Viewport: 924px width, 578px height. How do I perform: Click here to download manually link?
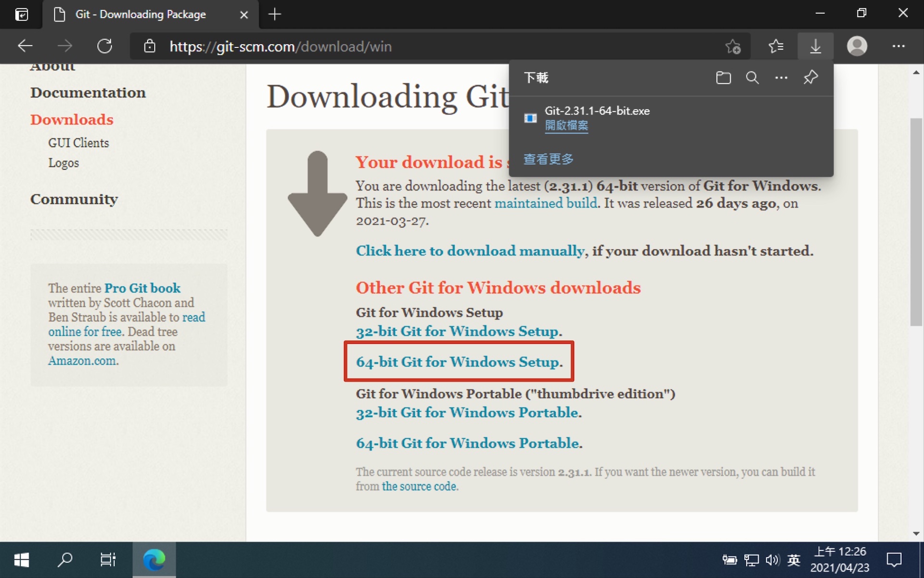coord(470,251)
